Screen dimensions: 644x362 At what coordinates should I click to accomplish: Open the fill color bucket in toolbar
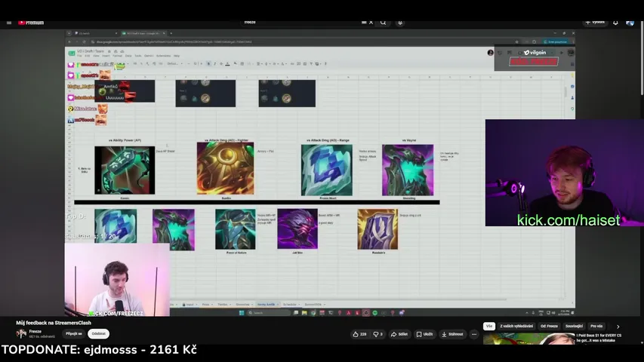point(235,63)
